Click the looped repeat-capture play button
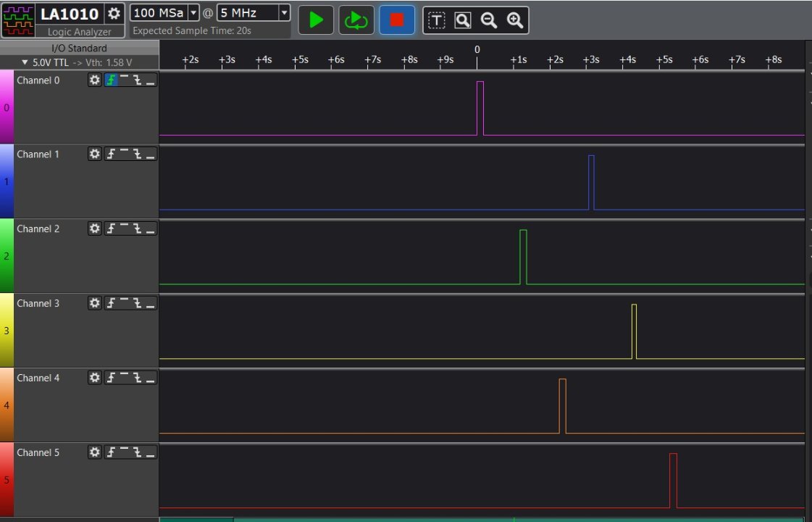This screenshot has width=812, height=522. [x=356, y=20]
